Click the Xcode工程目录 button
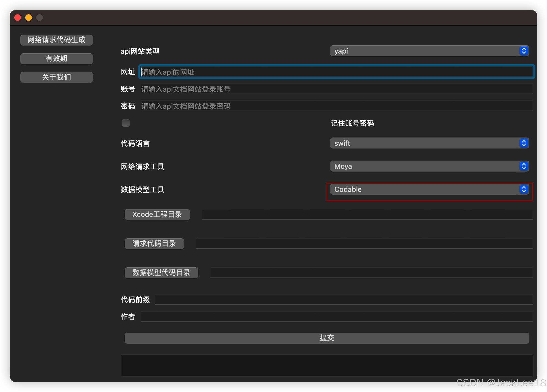Viewport: 547px width, 392px height. [x=157, y=214]
